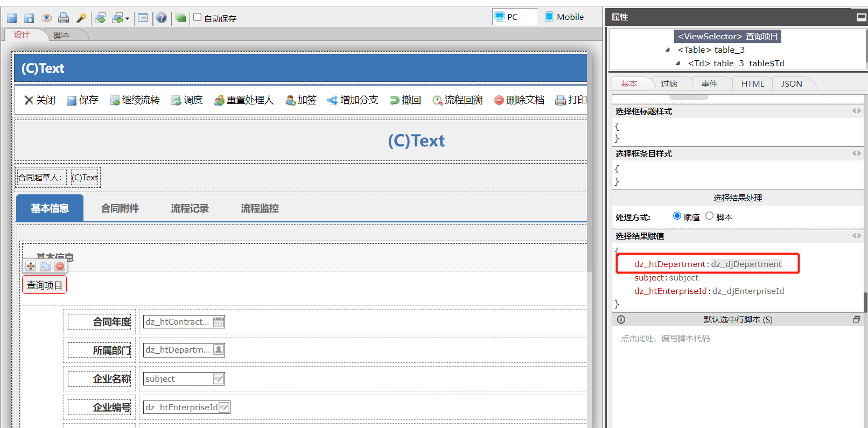Click the 增加分支 action
868x428 pixels.
pyautogui.click(x=353, y=100)
